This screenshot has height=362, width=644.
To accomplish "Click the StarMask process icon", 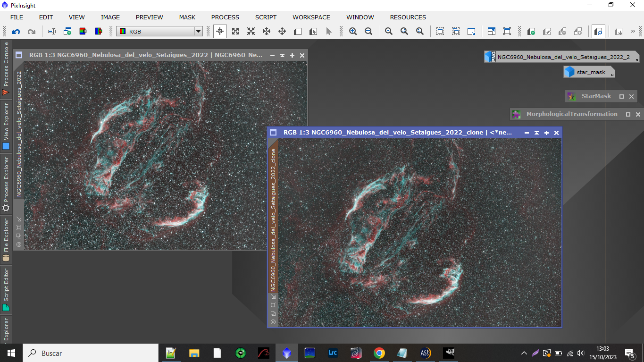I will [x=572, y=96].
